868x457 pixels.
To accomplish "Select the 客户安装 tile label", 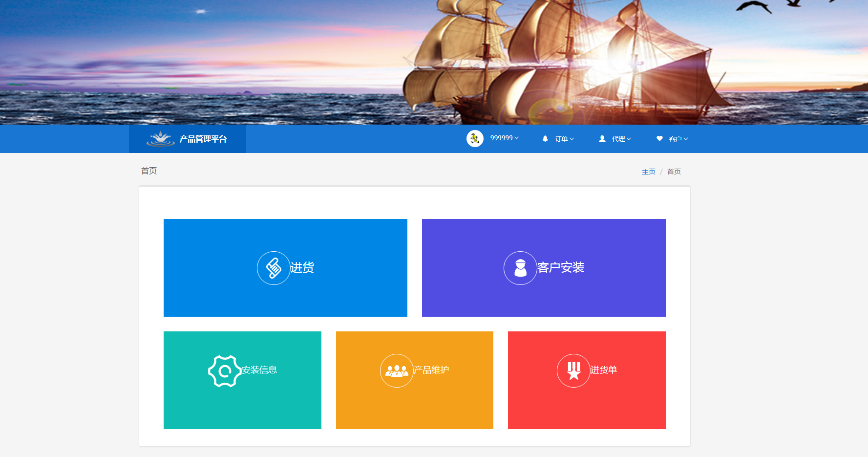I will coord(561,268).
